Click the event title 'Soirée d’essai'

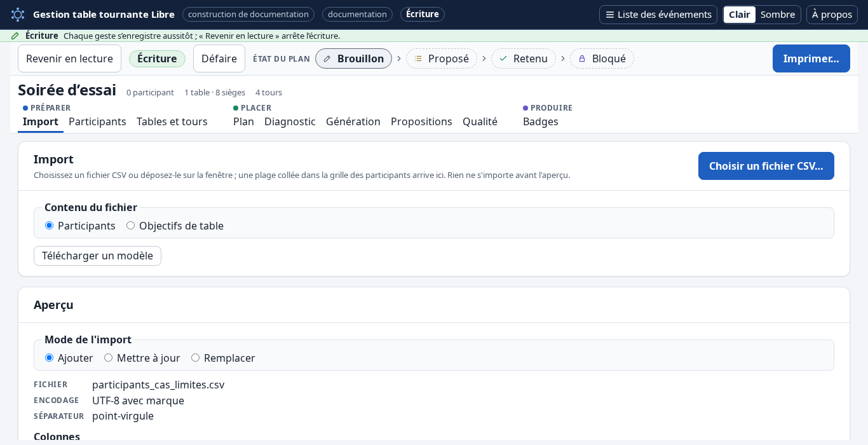pos(67,90)
